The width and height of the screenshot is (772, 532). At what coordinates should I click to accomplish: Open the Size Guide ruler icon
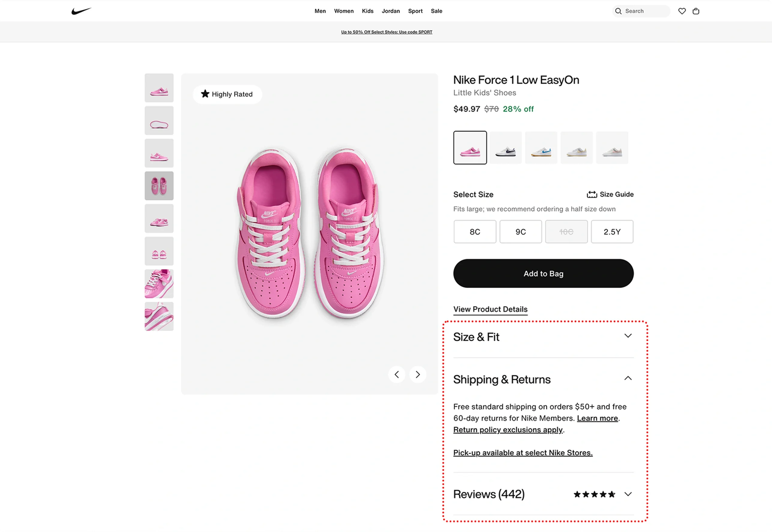[x=592, y=194]
